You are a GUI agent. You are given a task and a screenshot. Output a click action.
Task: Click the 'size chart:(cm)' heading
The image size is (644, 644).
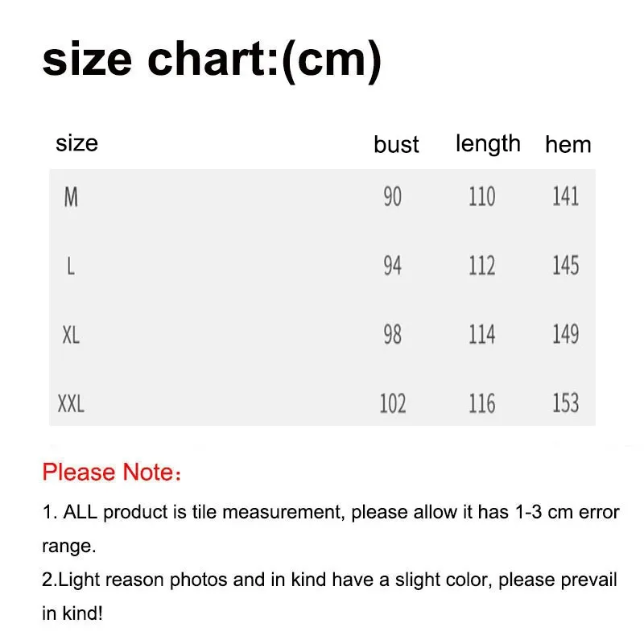[x=211, y=60]
